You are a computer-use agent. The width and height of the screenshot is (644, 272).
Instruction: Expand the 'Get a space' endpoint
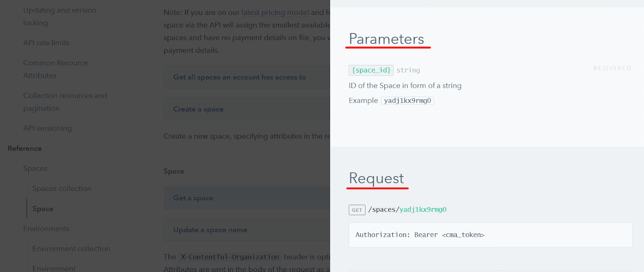click(x=193, y=198)
